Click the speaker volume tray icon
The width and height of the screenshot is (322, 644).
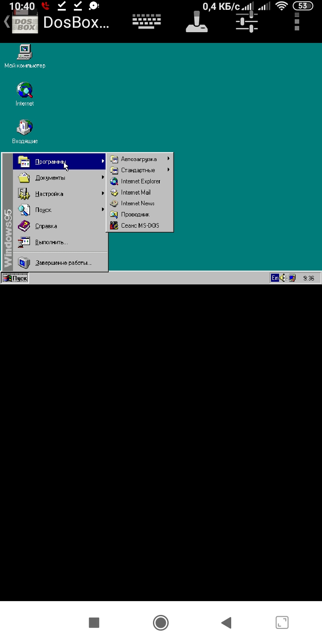tap(283, 278)
